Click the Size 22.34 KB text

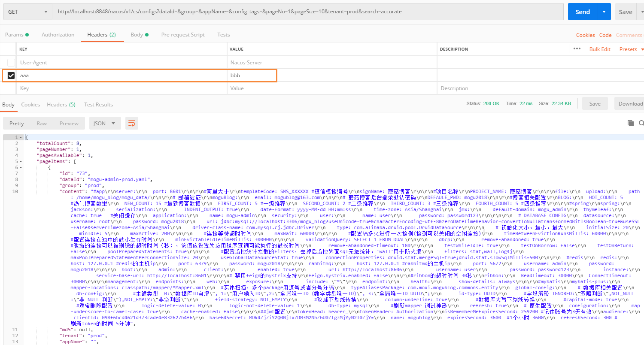(555, 104)
